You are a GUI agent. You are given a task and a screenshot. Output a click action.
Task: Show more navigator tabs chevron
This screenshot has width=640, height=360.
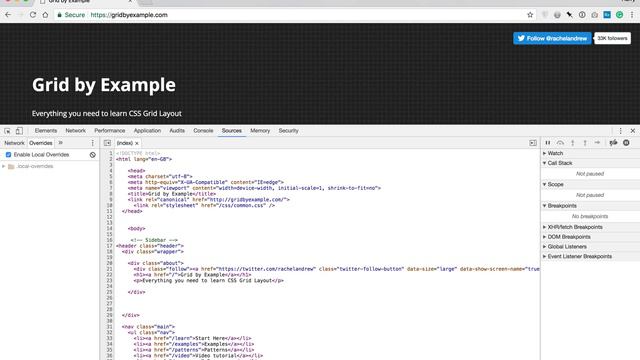click(60, 143)
